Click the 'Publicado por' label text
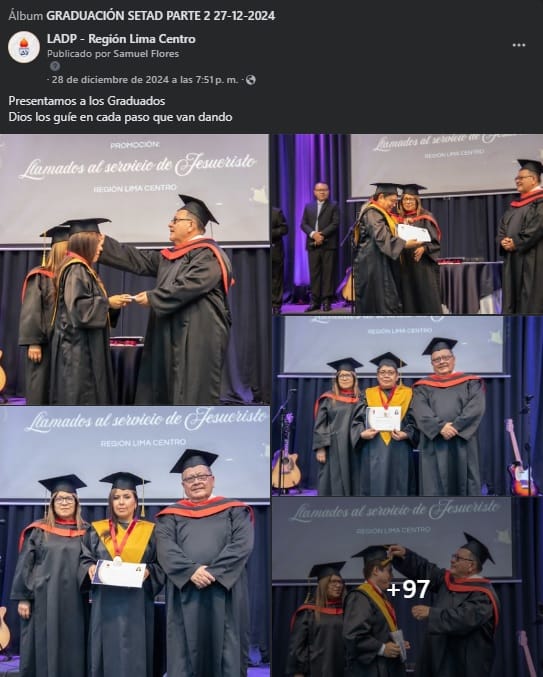This screenshot has height=677, width=543. 79,54
